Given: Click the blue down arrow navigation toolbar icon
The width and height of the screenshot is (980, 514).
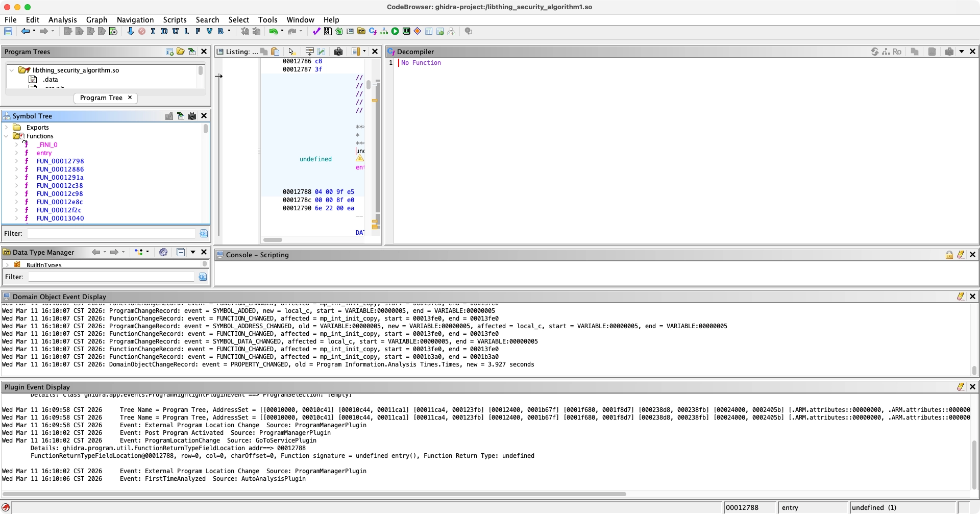Looking at the screenshot, I should (x=131, y=31).
